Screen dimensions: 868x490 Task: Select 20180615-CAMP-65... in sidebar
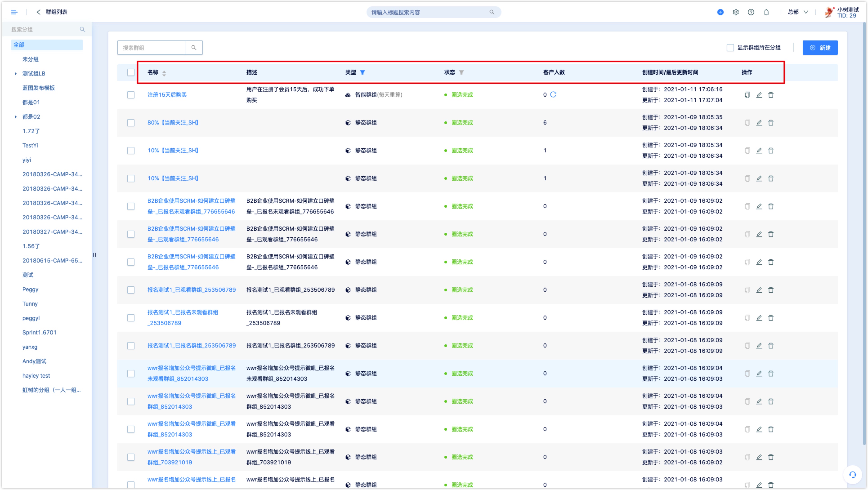[52, 261]
